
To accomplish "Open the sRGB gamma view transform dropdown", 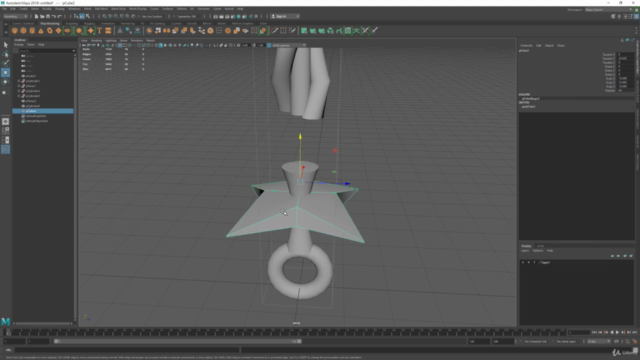I will (x=289, y=45).
